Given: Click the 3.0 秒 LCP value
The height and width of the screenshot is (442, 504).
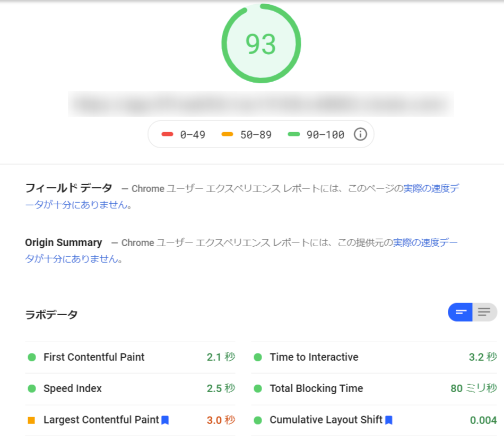Looking at the screenshot, I should click(x=221, y=420).
